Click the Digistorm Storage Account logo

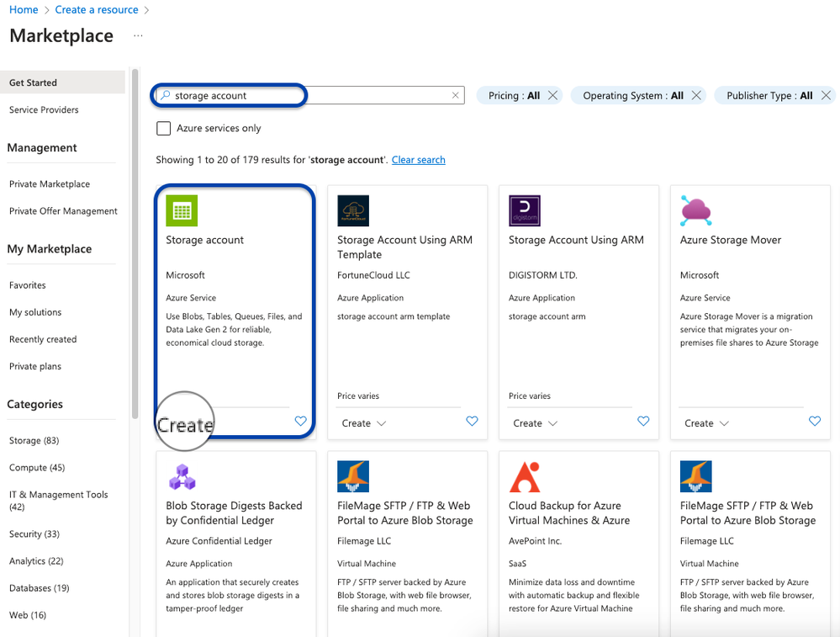point(525,210)
